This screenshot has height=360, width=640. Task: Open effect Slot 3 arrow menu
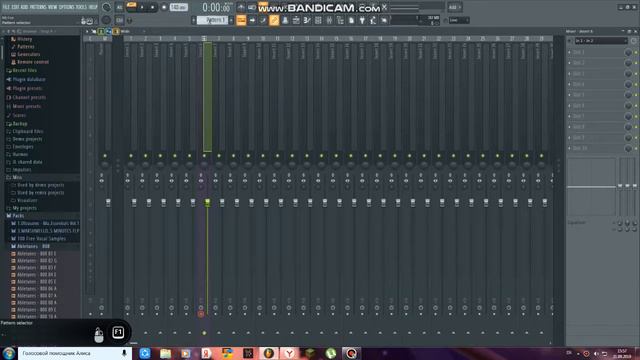(x=570, y=74)
